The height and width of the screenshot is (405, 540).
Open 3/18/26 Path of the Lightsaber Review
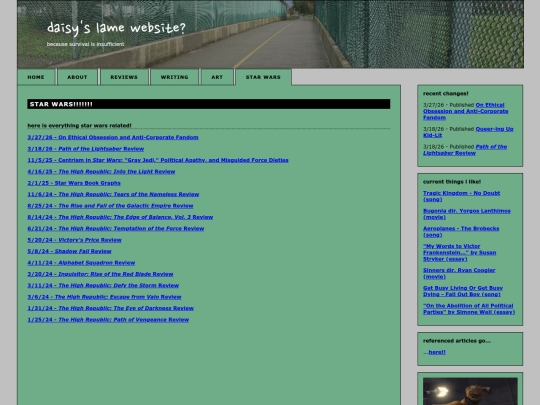pos(86,148)
